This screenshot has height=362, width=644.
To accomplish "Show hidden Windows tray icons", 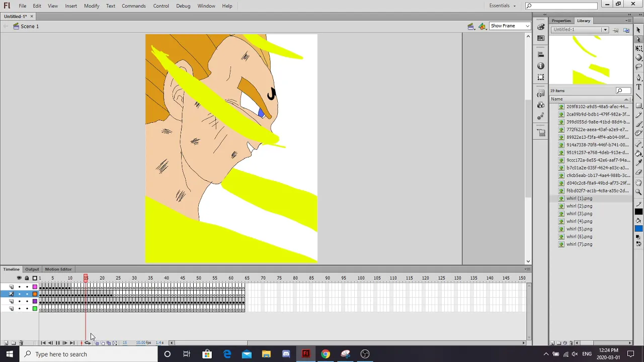I will [546, 354].
